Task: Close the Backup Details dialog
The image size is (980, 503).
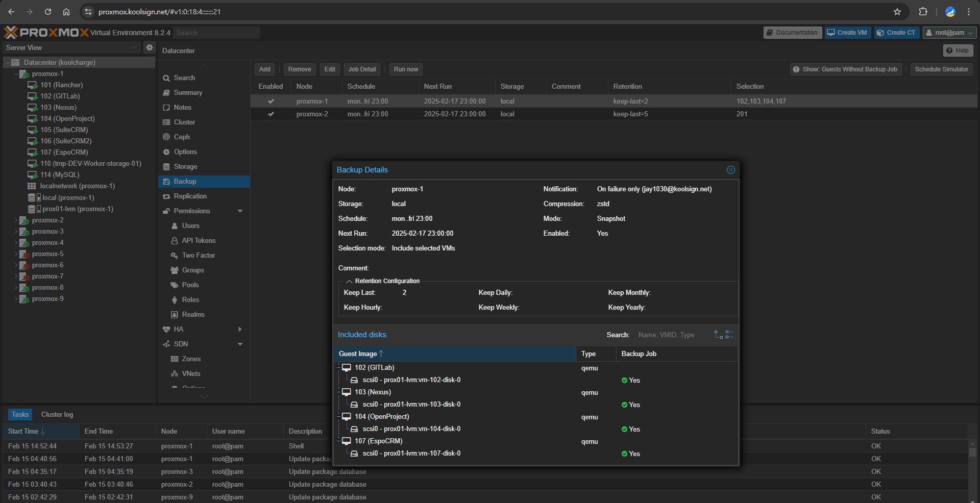Action: pyautogui.click(x=730, y=170)
